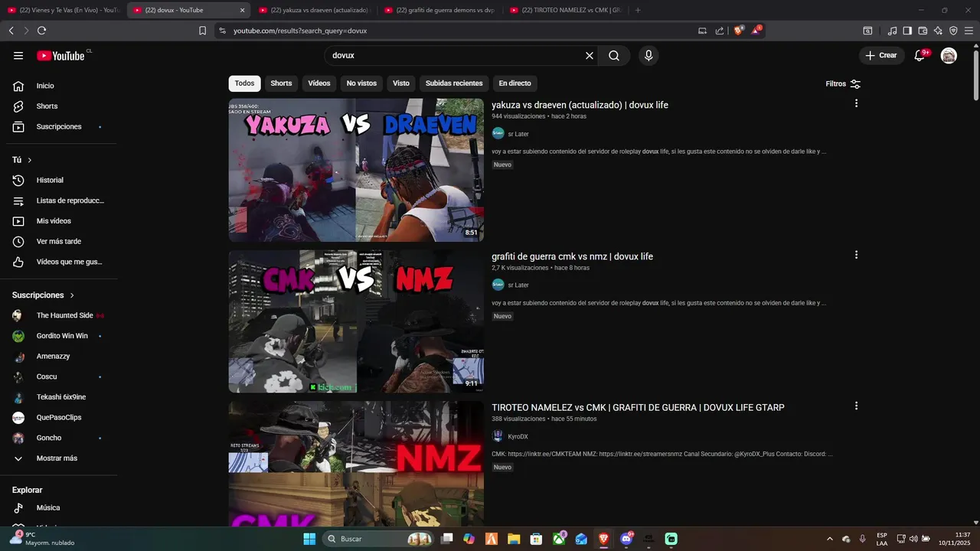Open the Windows Start menu

[309, 539]
